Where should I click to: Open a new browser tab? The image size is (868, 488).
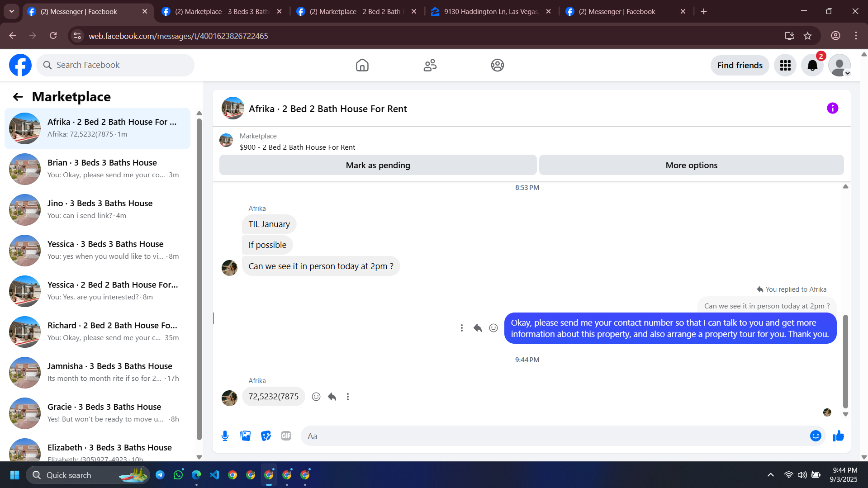[704, 12]
